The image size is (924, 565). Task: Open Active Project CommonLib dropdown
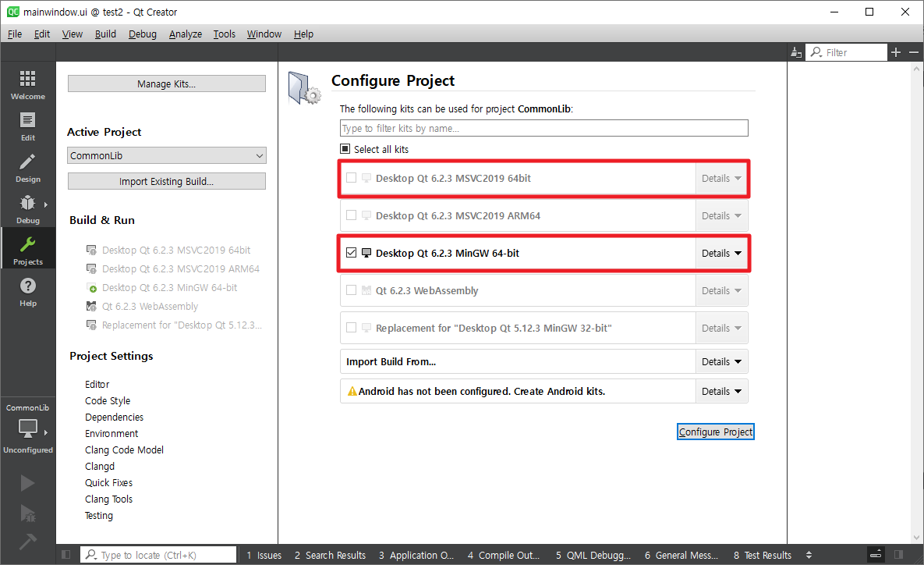click(x=167, y=156)
